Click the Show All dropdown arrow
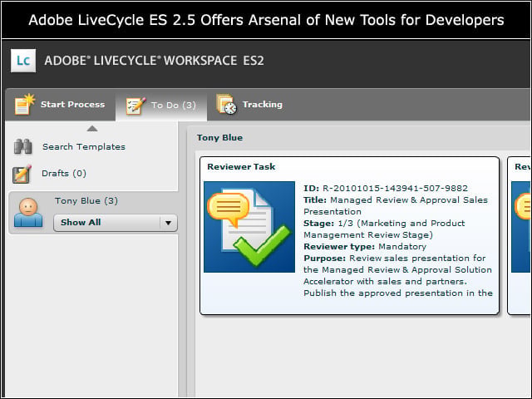 [x=168, y=223]
